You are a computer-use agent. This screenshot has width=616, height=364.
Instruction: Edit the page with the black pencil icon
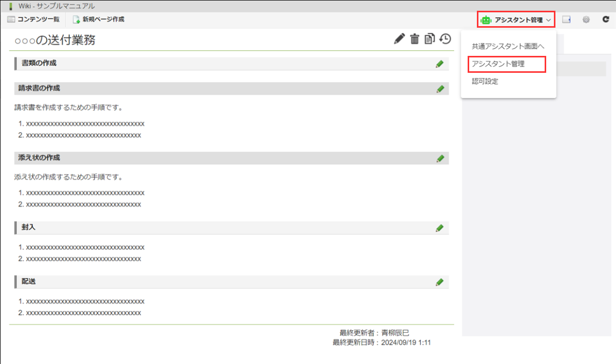[399, 39]
